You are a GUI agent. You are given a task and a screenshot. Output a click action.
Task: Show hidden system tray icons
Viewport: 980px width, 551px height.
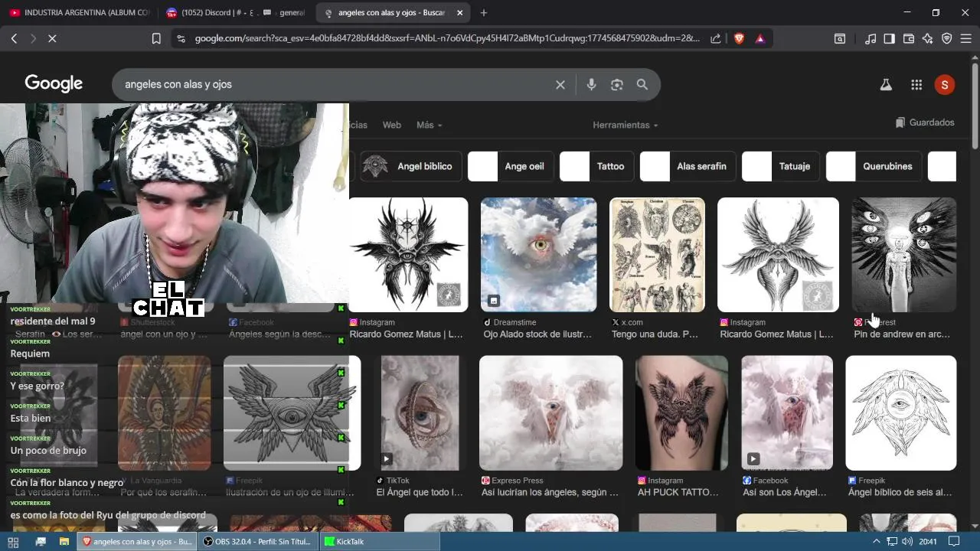click(x=877, y=542)
